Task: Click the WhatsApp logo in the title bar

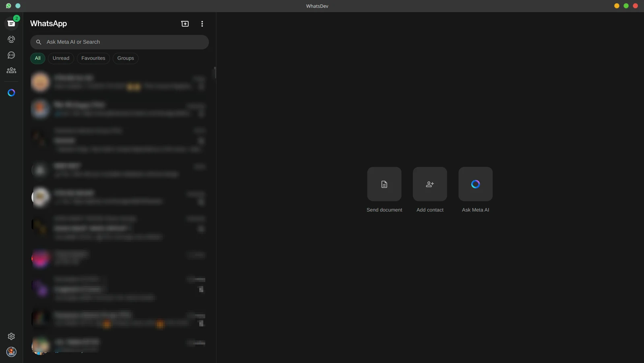Action: click(8, 6)
